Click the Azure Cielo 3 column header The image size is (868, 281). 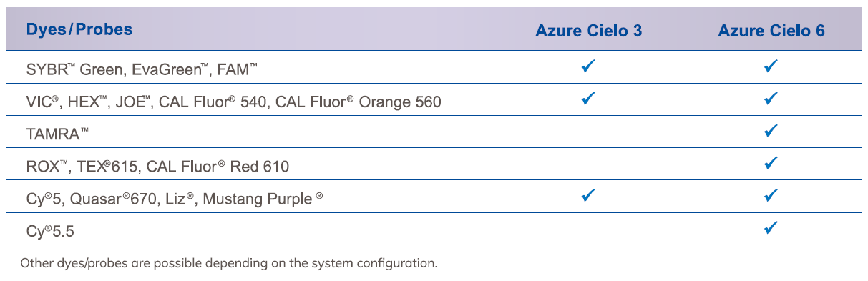coord(588,31)
